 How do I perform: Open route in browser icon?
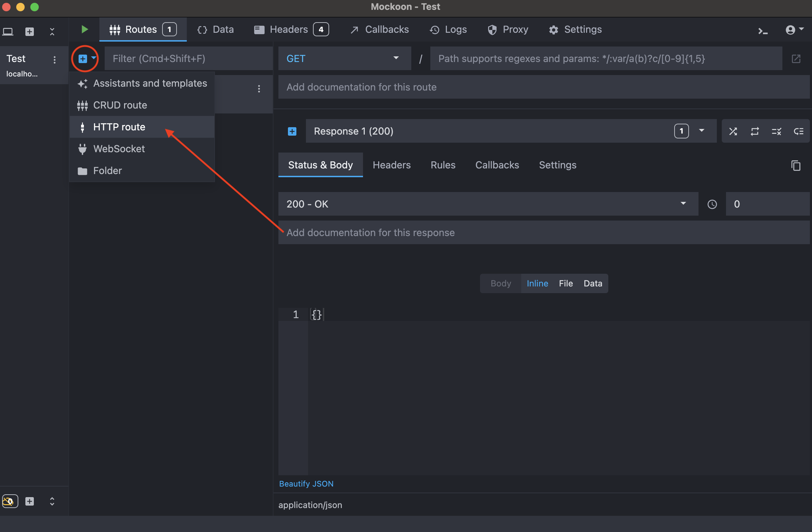coord(796,59)
